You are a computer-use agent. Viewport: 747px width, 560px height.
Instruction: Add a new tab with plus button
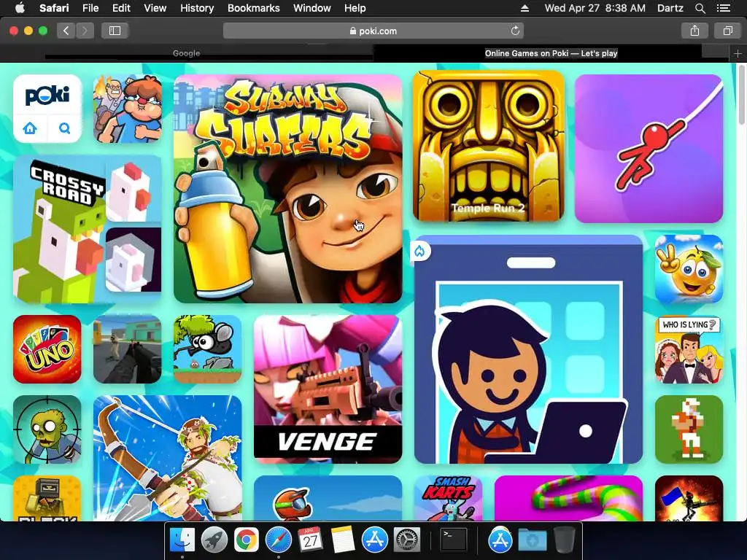[738, 53]
